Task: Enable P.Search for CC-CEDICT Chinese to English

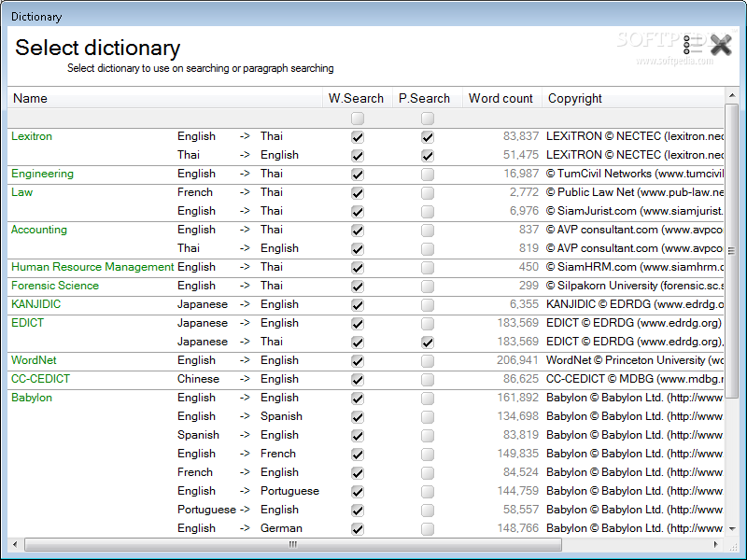Action: point(428,380)
